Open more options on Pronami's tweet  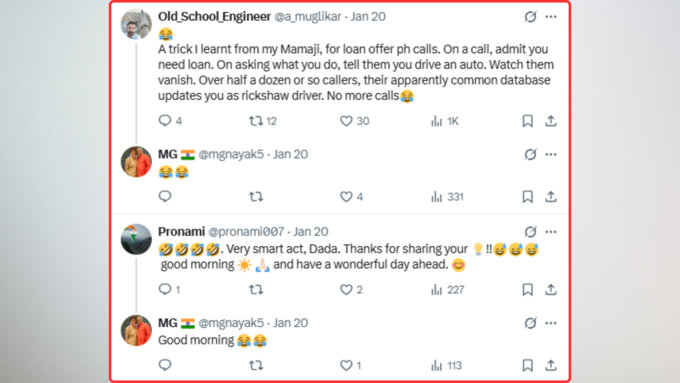pos(551,232)
